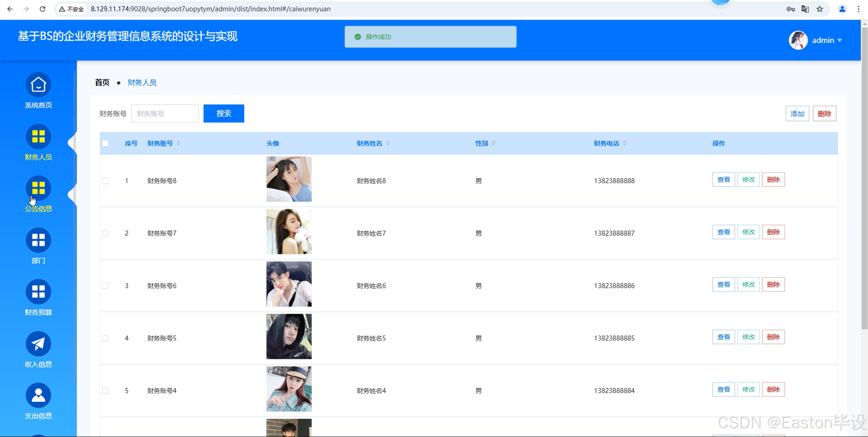Click the 收入信息 paper plane icon

(x=38, y=344)
